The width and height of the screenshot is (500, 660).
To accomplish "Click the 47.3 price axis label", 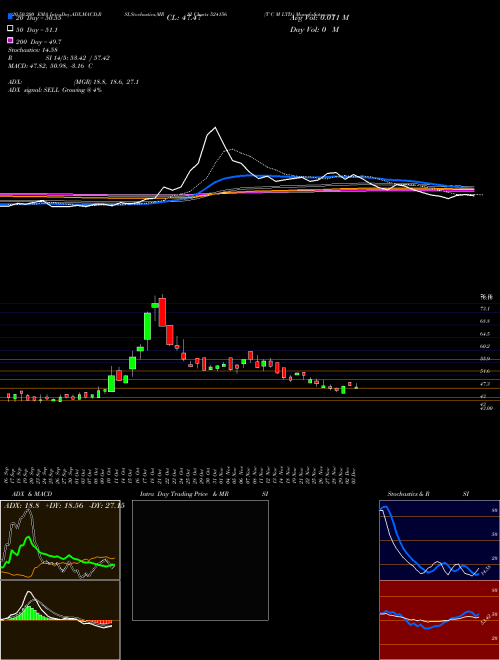I will (484, 384).
